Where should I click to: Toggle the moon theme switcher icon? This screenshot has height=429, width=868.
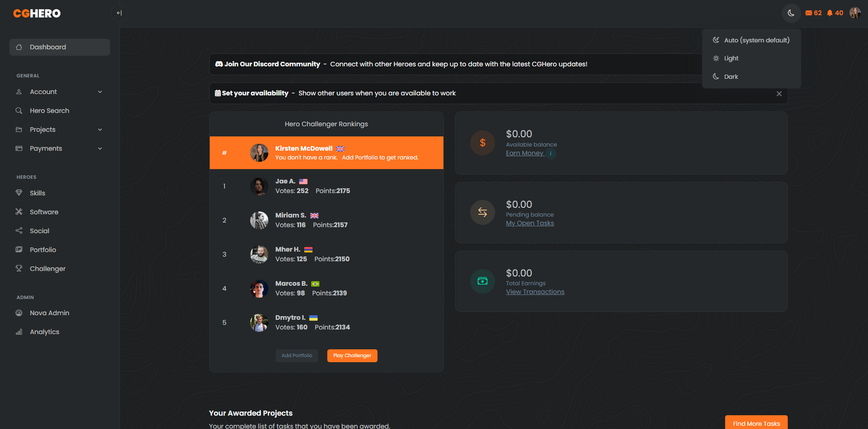pyautogui.click(x=791, y=13)
